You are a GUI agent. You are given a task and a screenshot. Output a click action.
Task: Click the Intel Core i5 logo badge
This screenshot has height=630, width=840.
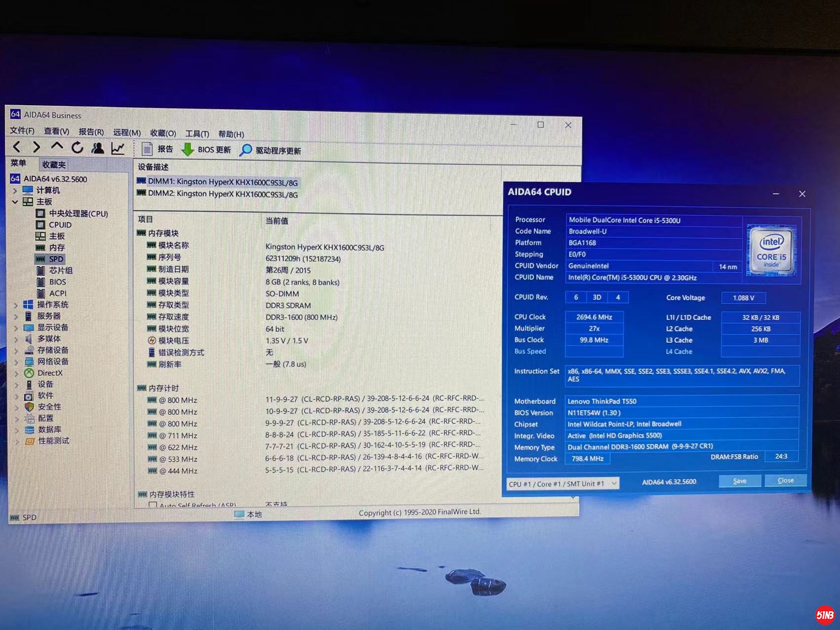pyautogui.click(x=771, y=250)
